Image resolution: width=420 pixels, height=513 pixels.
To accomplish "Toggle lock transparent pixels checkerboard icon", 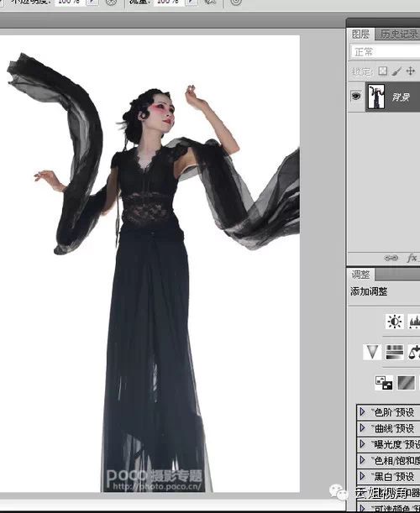I will tap(383, 71).
